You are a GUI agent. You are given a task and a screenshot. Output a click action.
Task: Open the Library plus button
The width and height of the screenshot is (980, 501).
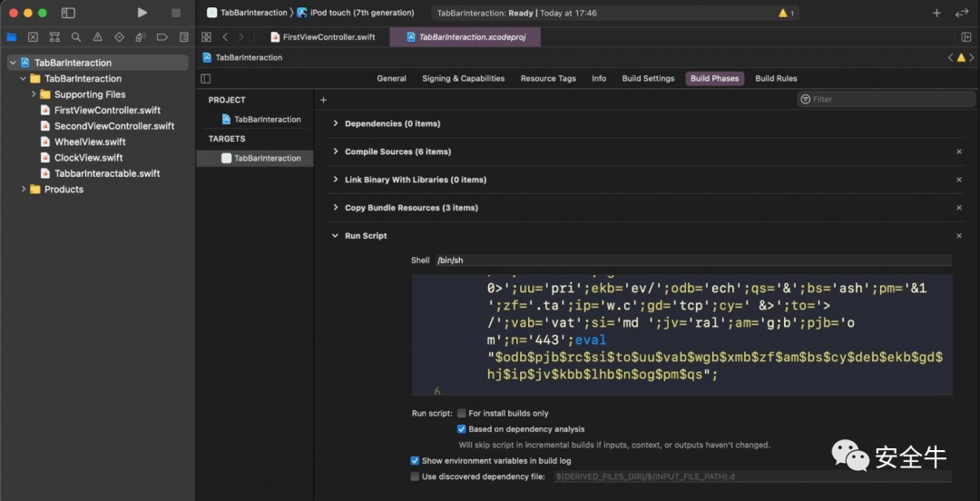pos(936,13)
